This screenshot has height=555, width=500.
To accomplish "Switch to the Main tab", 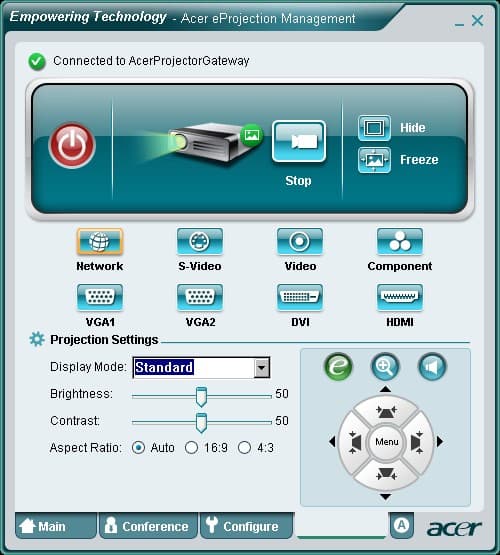I will pyautogui.click(x=56, y=526).
